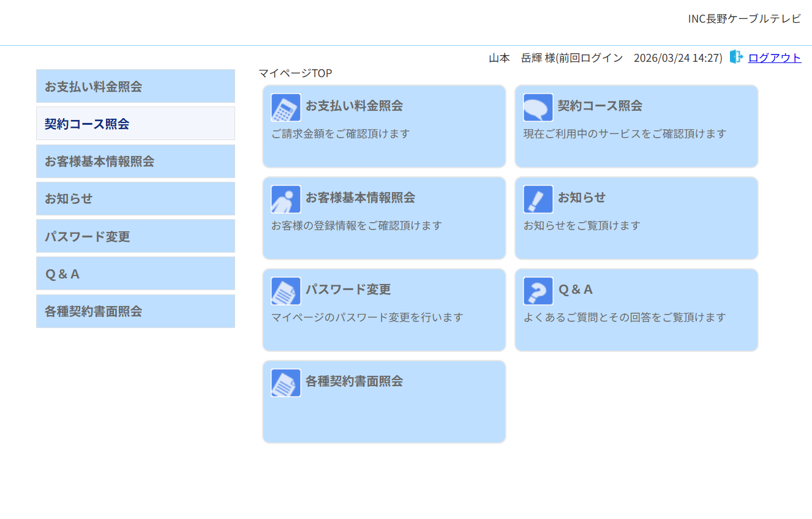The width and height of the screenshot is (812, 519).
Task: Click the document icon for パスワード変更
Action: coord(285,291)
